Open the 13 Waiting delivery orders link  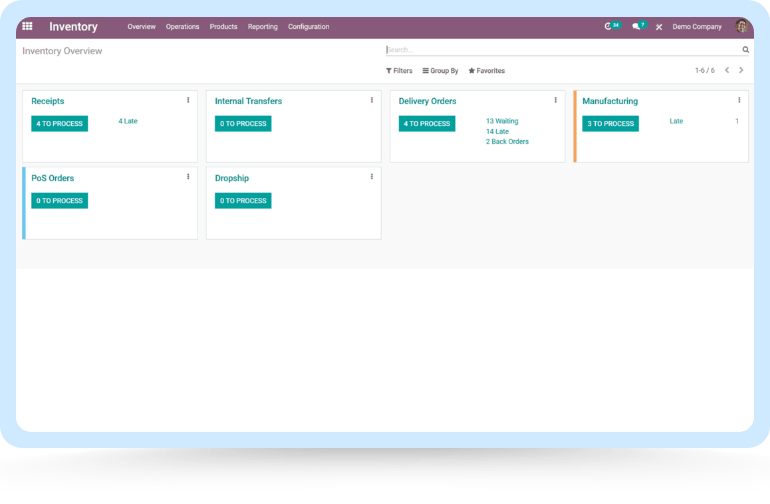502,121
